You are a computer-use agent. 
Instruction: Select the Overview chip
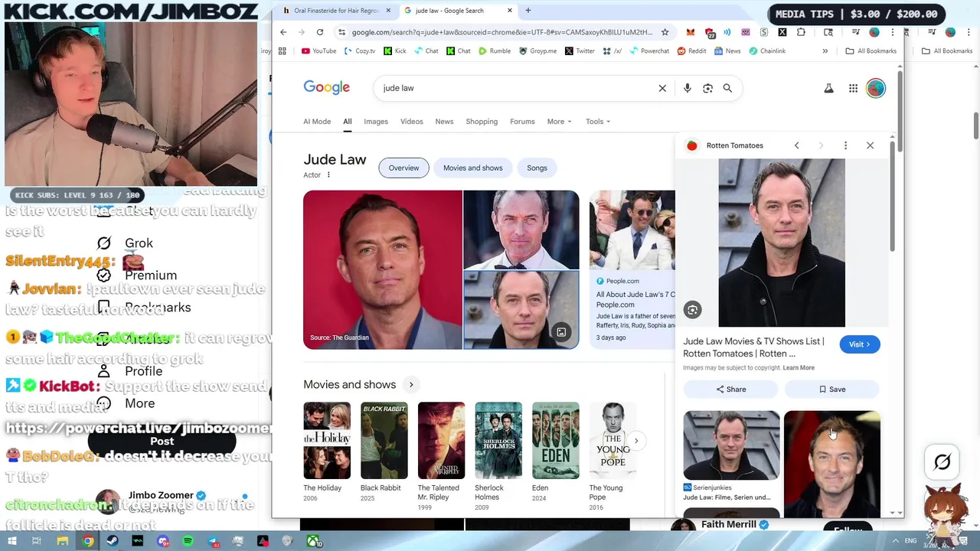[x=403, y=168]
